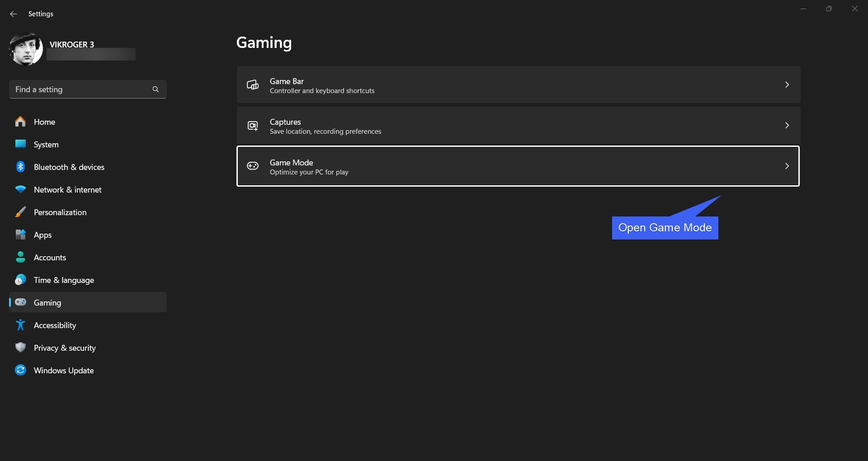Image resolution: width=868 pixels, height=461 pixels.
Task: Open Accounts label in sidebar
Action: 50,258
